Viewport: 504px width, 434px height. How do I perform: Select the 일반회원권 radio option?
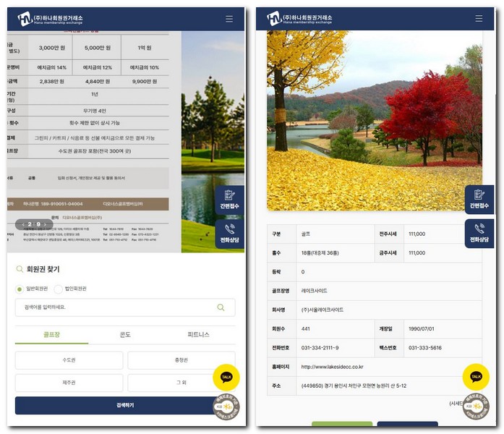point(20,289)
